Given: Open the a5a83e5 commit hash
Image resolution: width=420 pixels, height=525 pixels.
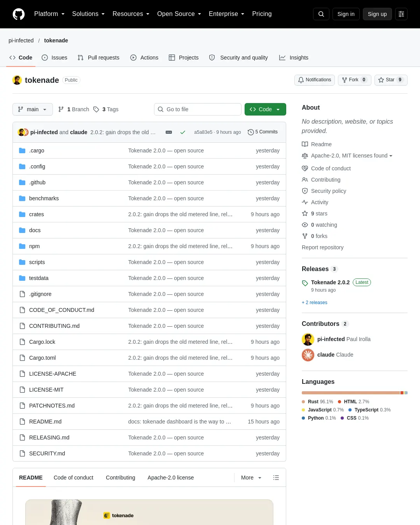Looking at the screenshot, I should pos(203,132).
